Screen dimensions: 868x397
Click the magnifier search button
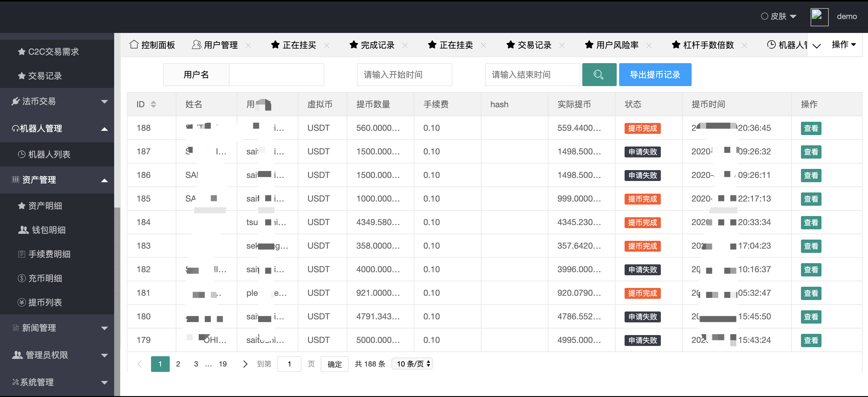(x=599, y=75)
